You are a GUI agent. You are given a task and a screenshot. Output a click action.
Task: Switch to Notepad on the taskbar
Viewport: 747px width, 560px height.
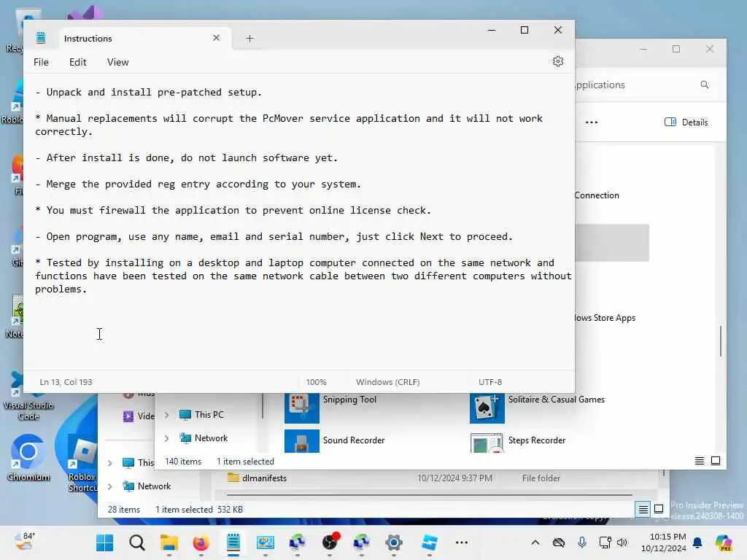[233, 542]
